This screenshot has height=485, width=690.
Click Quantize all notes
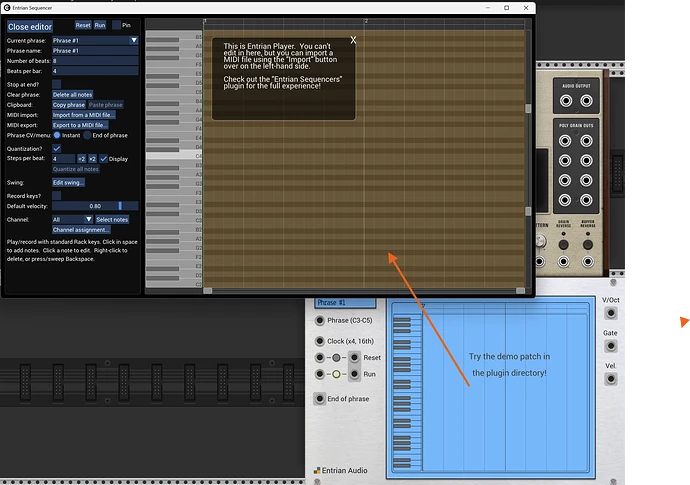(x=76, y=169)
